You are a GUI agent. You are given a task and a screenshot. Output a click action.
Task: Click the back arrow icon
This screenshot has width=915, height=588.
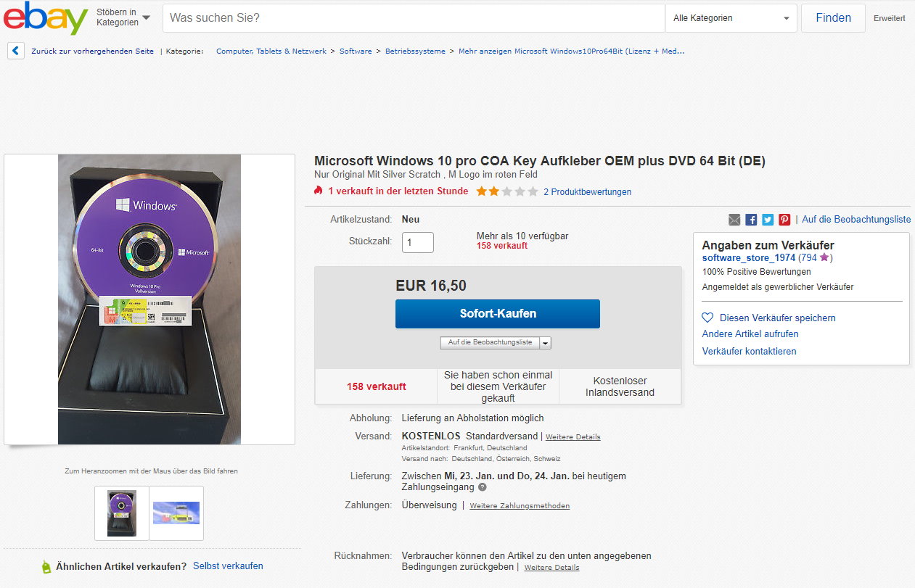point(16,51)
